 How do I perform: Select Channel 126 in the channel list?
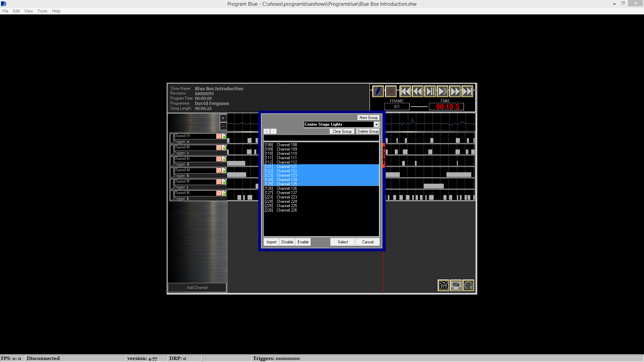[287, 188]
